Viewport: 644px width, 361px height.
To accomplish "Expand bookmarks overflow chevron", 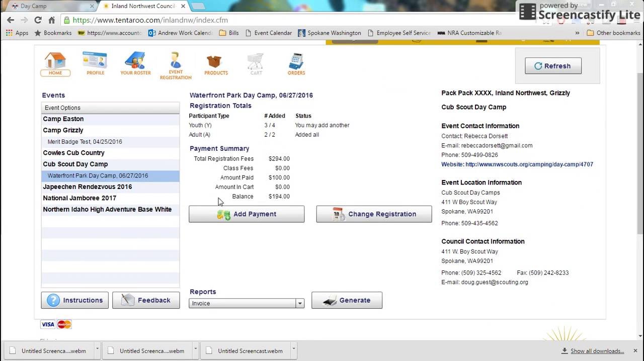I will click(577, 33).
